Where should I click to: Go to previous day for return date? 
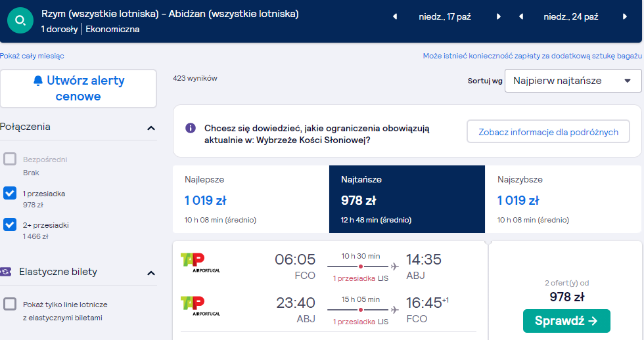click(521, 17)
